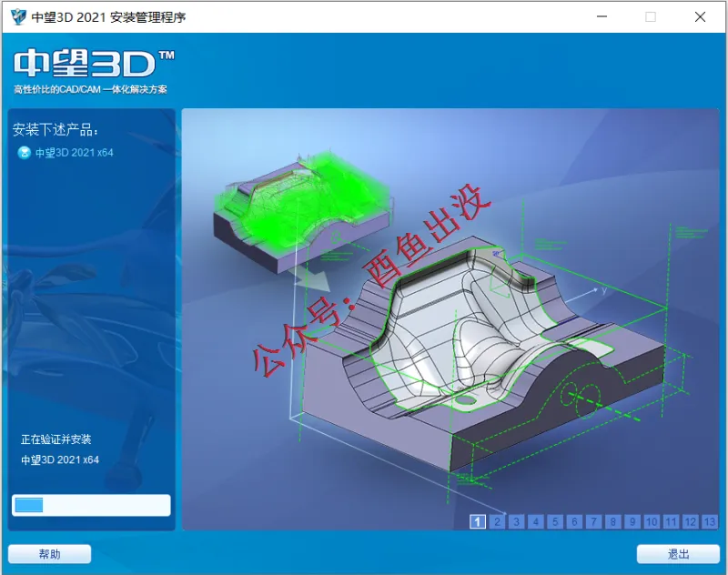The image size is (728, 575).
Task: Click the installation progress bar
Action: point(91,505)
